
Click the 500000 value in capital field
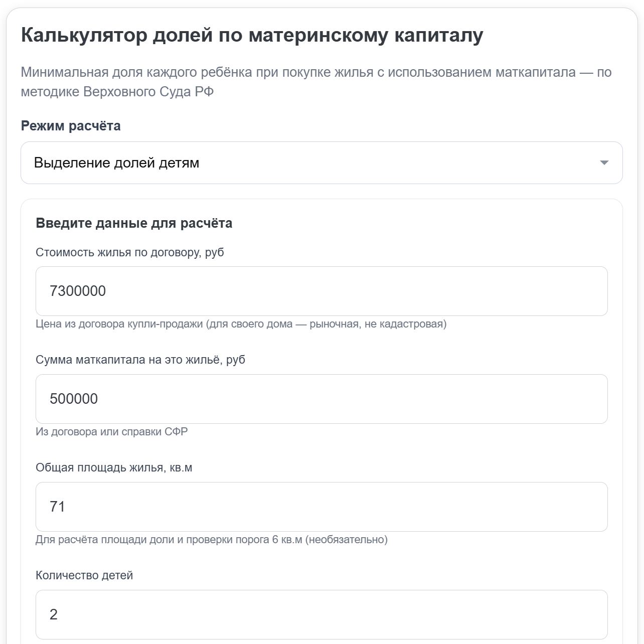(x=74, y=399)
